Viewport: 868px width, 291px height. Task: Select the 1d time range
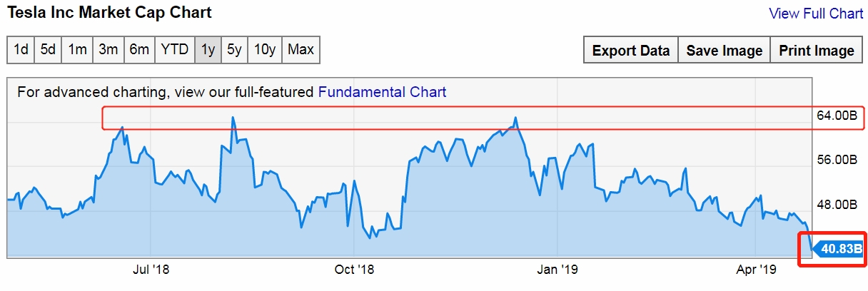coord(21,50)
